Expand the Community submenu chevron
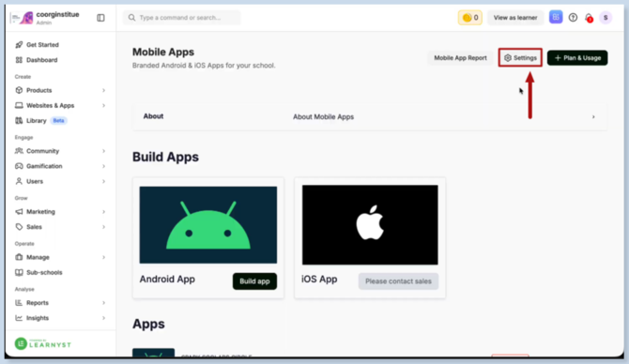The image size is (629, 364). [x=103, y=151]
